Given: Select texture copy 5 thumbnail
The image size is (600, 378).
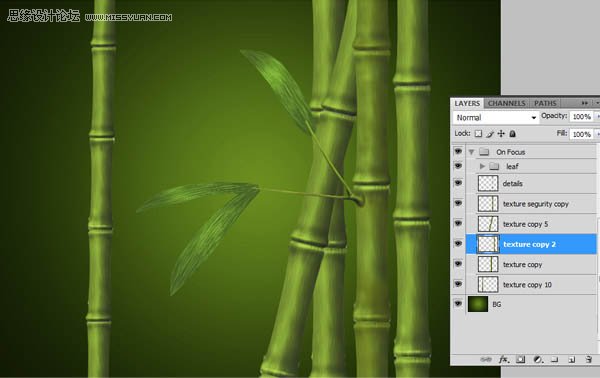Looking at the screenshot, I should 488,224.
